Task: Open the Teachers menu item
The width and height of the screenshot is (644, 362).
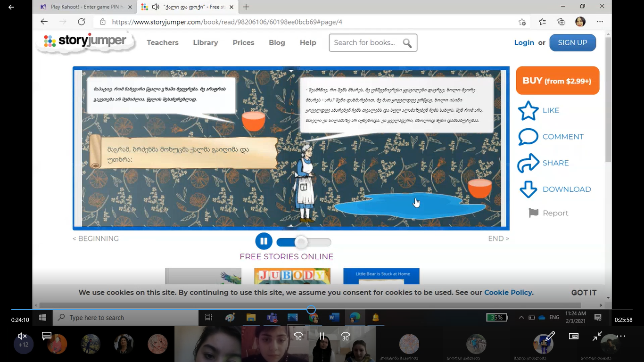Action: pyautogui.click(x=163, y=42)
